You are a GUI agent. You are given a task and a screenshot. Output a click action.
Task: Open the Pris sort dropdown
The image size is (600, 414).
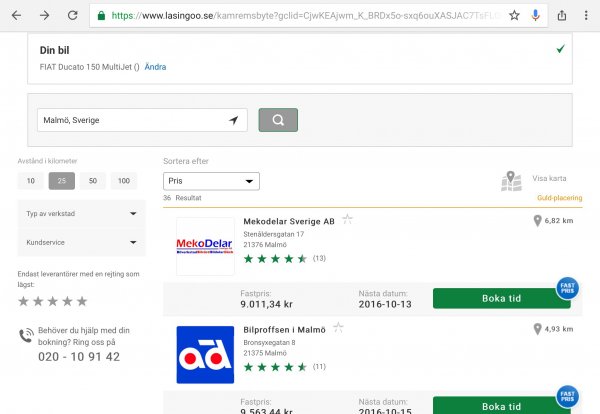coord(211,181)
